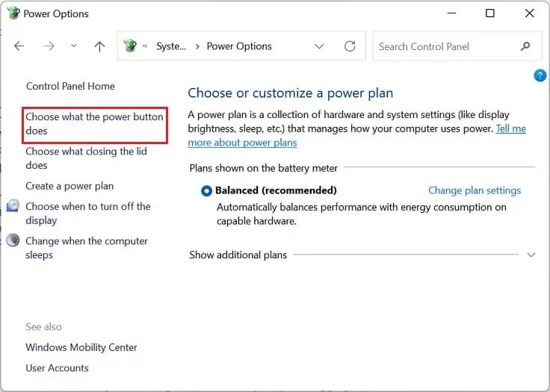Click Create a power plan link
550x392 pixels.
69,186
